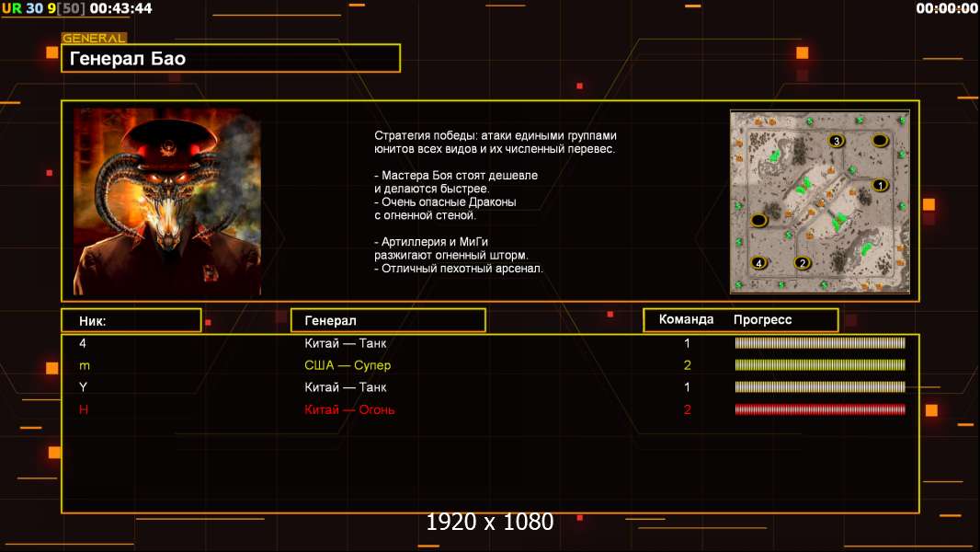Click the General Bao demon portrait
The height and width of the screenshot is (552, 980).
(167, 201)
